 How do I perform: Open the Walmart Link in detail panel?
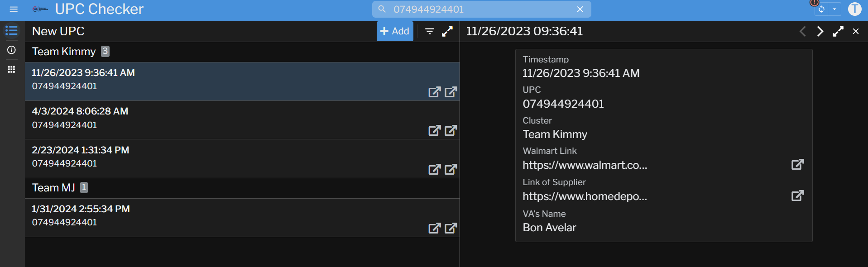click(x=797, y=164)
